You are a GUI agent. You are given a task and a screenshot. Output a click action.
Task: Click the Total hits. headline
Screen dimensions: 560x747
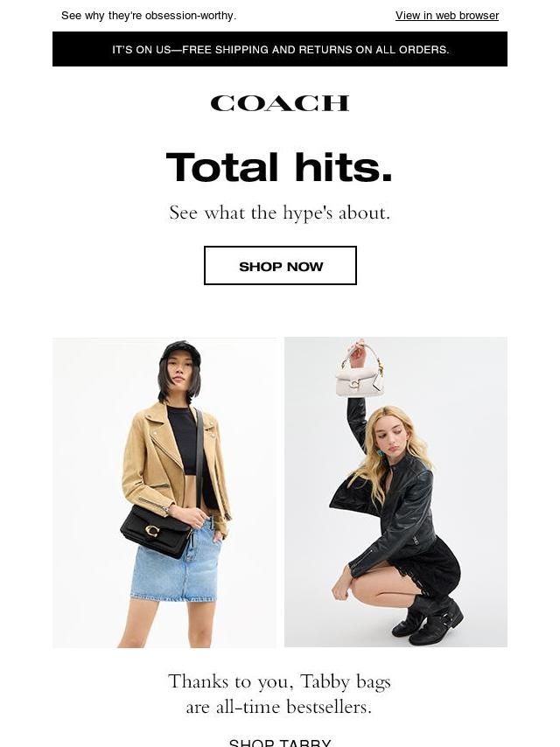[280, 168]
